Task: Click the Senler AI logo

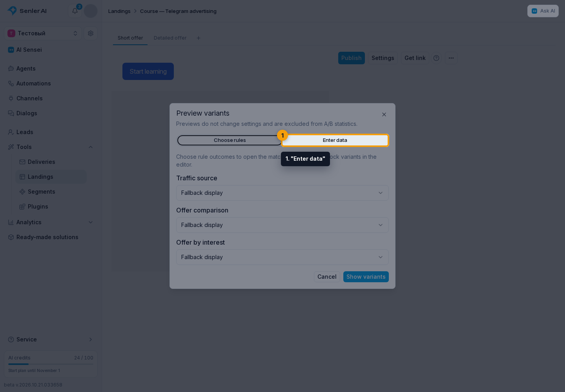Action: [27, 11]
